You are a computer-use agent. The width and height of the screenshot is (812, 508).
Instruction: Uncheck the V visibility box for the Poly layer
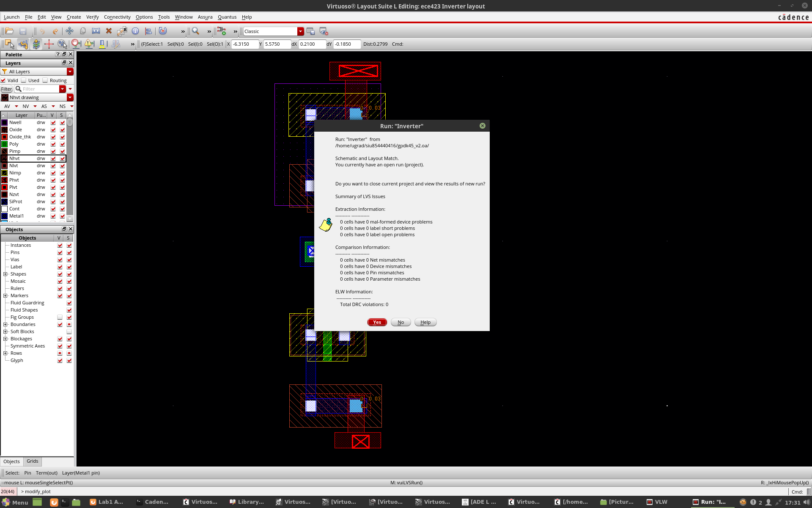coord(53,144)
